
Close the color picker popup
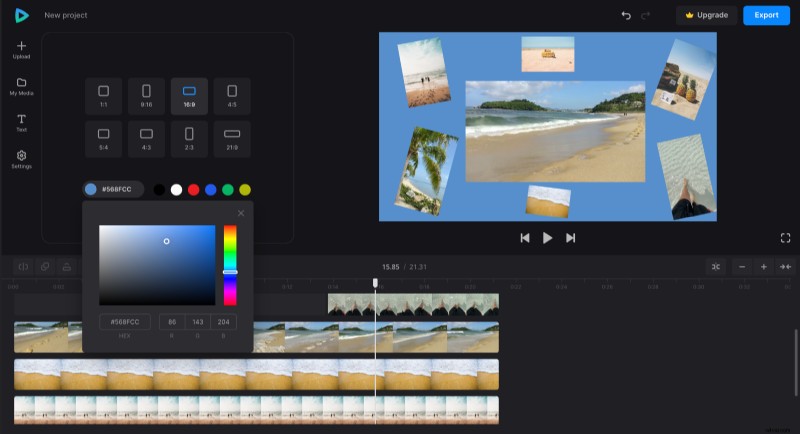[x=241, y=213]
